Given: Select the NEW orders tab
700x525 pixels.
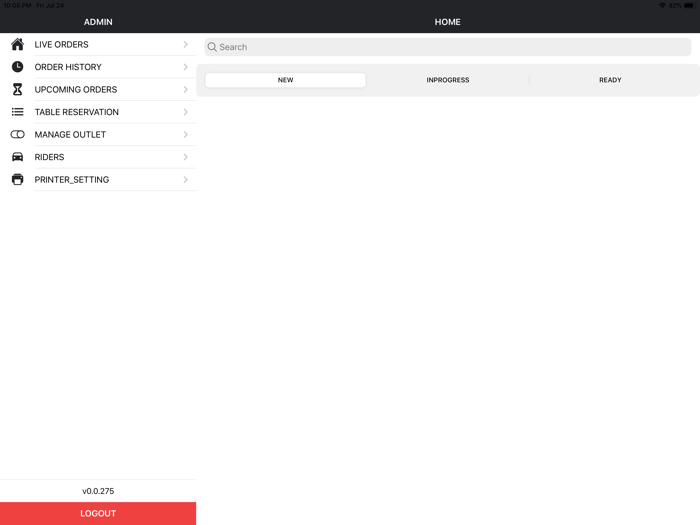Looking at the screenshot, I should [285, 80].
